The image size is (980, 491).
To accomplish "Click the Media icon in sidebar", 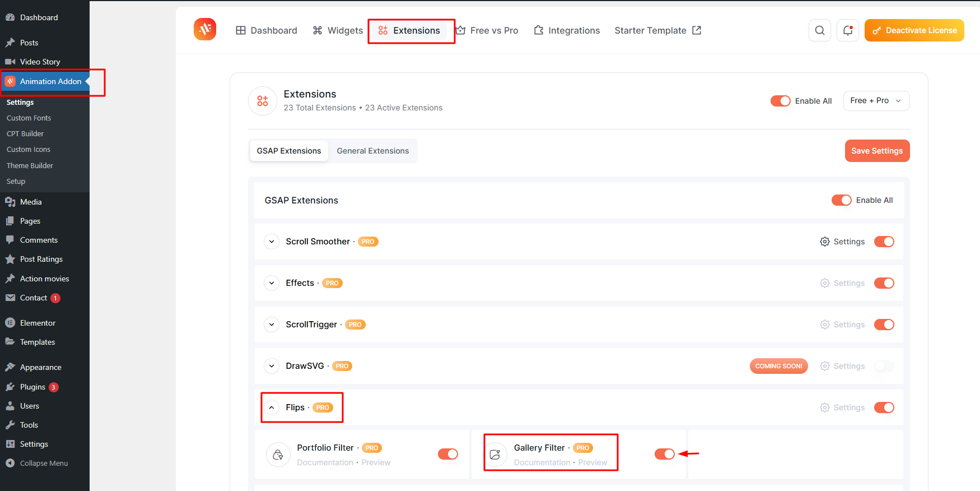I will tap(10, 202).
